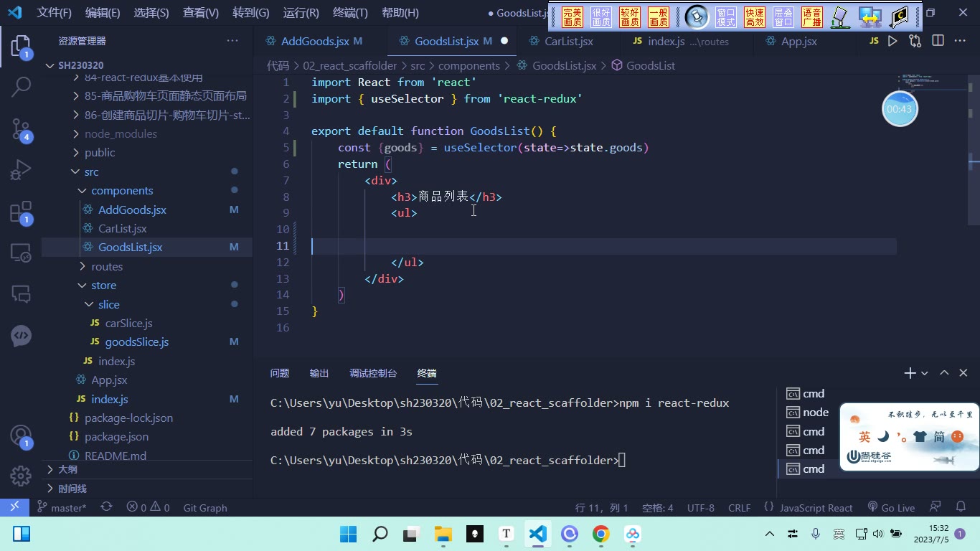Click the Open Changes compare icon
Image resolution: width=980 pixels, height=551 pixels.
915,41
